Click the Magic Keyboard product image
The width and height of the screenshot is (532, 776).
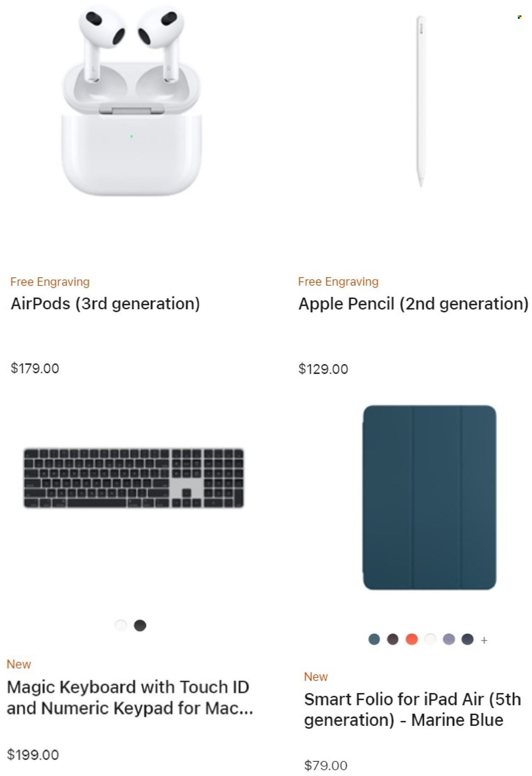point(134,477)
